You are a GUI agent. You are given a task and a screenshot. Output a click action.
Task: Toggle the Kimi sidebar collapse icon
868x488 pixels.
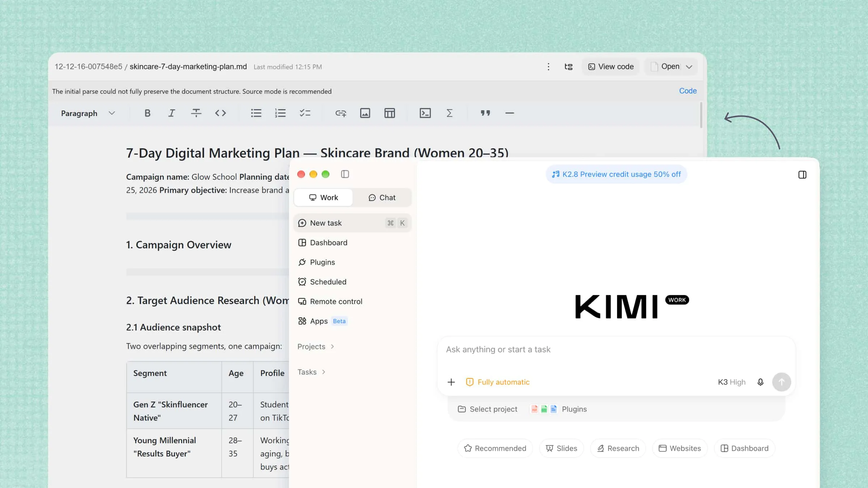(345, 174)
